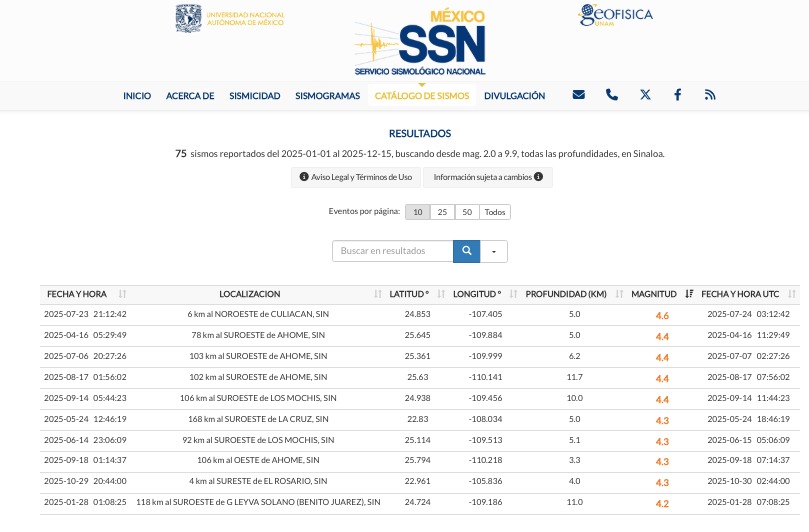Click the SSN México logo

[420, 42]
